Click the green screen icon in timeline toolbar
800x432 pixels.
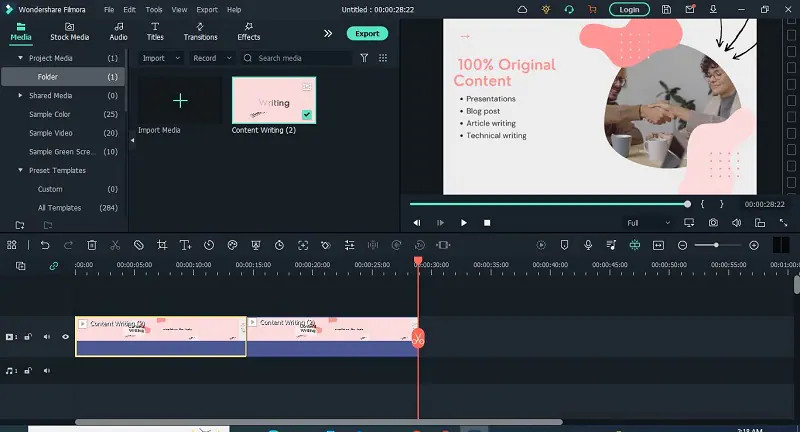pos(256,245)
